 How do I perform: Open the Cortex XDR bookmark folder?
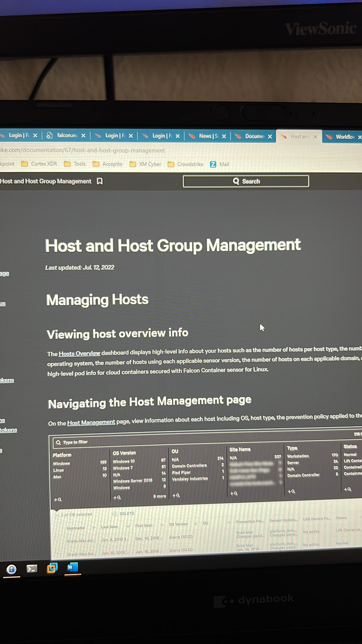point(39,164)
